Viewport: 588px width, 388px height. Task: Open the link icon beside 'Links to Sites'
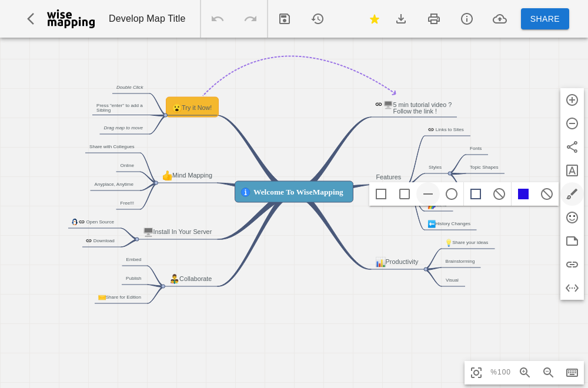pos(431,130)
